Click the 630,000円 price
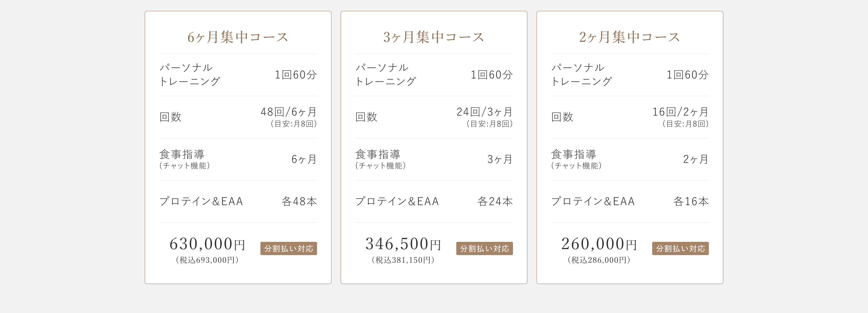This screenshot has height=313, width=868. [207, 244]
